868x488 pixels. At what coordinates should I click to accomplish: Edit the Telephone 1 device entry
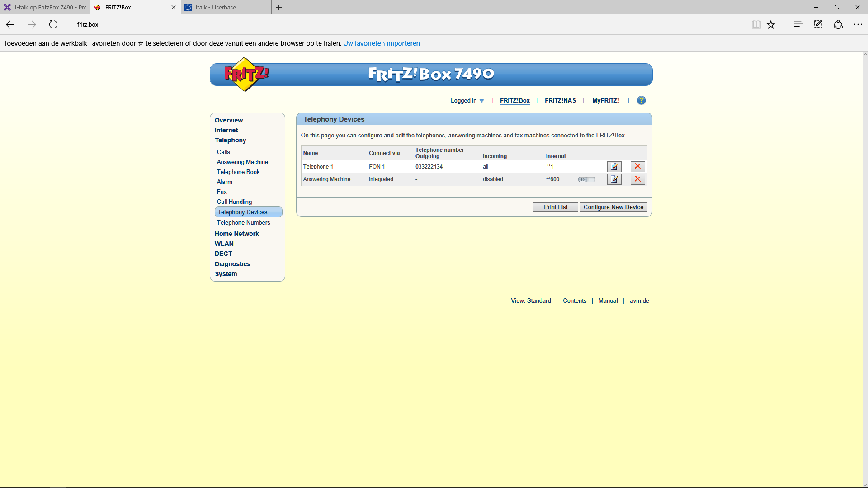[614, 167]
